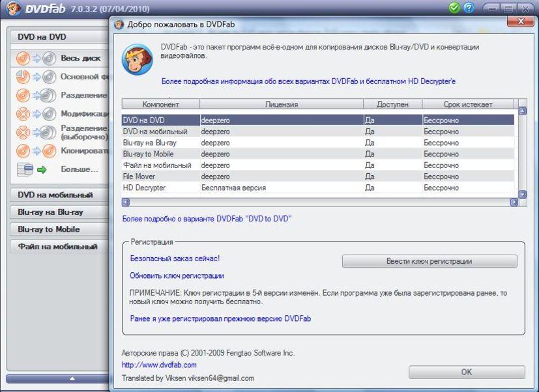Viewport: 539px width, 392px height.
Task: Click Translated by Viksen email text
Action: point(188,378)
